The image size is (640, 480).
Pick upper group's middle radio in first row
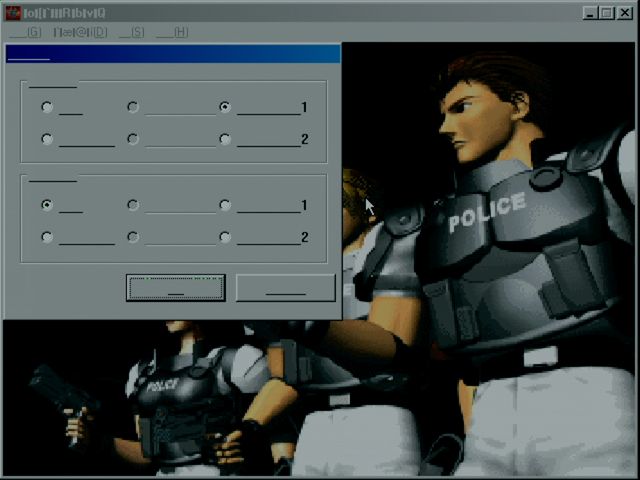pos(133,107)
